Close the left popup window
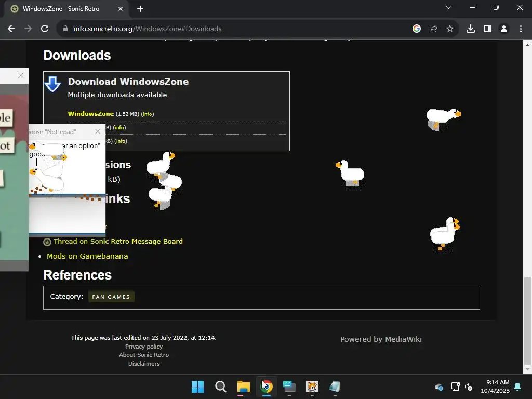532x399 pixels. [x=21, y=75]
